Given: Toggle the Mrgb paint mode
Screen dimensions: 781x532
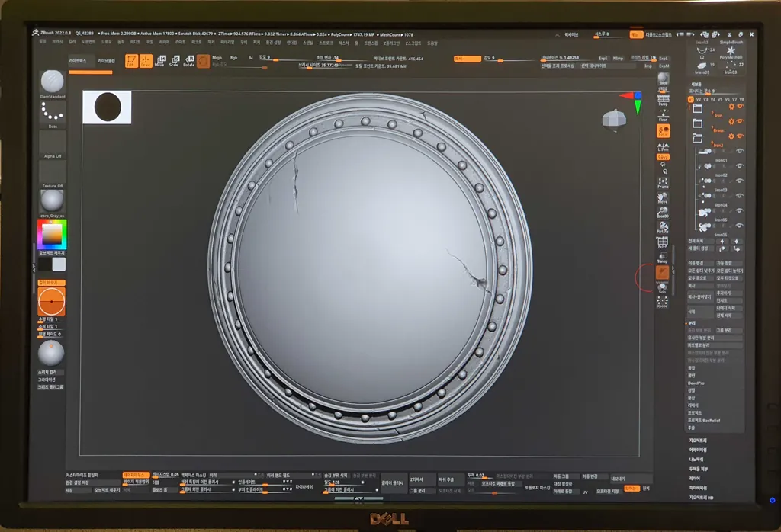Looking at the screenshot, I should click(x=217, y=58).
